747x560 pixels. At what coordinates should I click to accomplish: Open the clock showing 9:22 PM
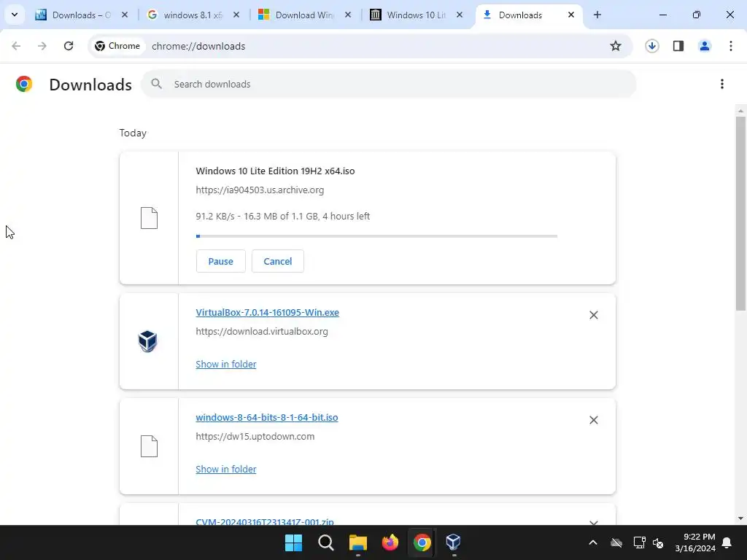[x=695, y=542]
